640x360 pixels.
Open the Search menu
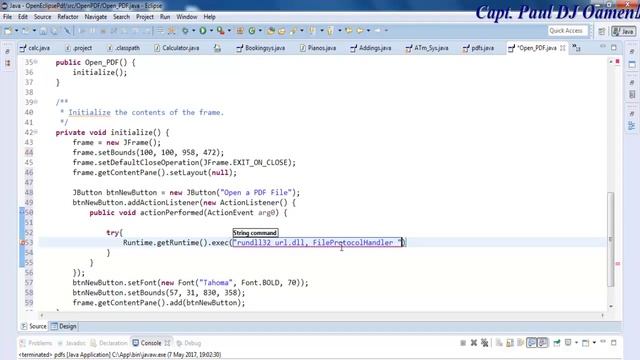[x=121, y=17]
